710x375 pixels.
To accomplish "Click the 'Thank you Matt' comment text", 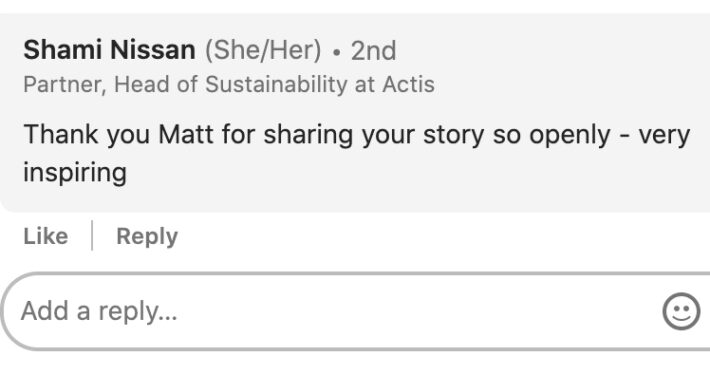I will click(x=357, y=153).
